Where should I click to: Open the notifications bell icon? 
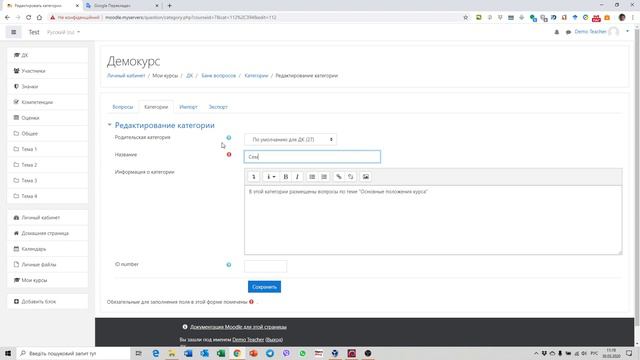[x=556, y=32]
